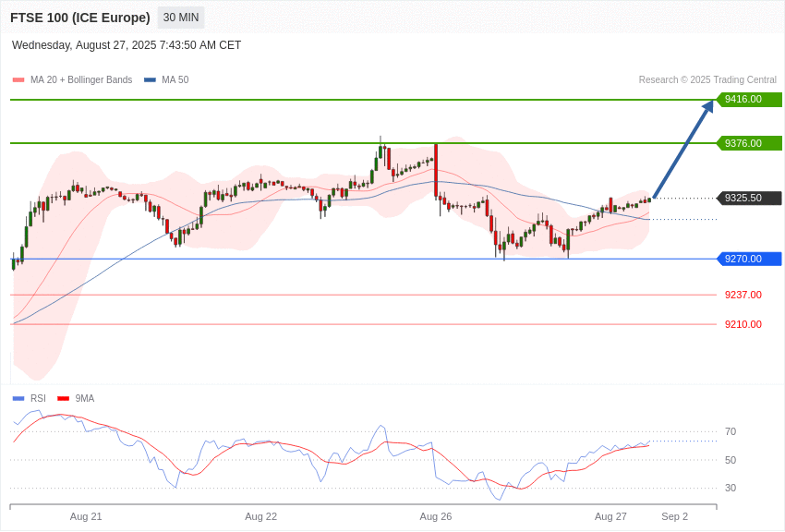The width and height of the screenshot is (785, 532).
Task: Open the Trading Central research link
Action: point(706,79)
